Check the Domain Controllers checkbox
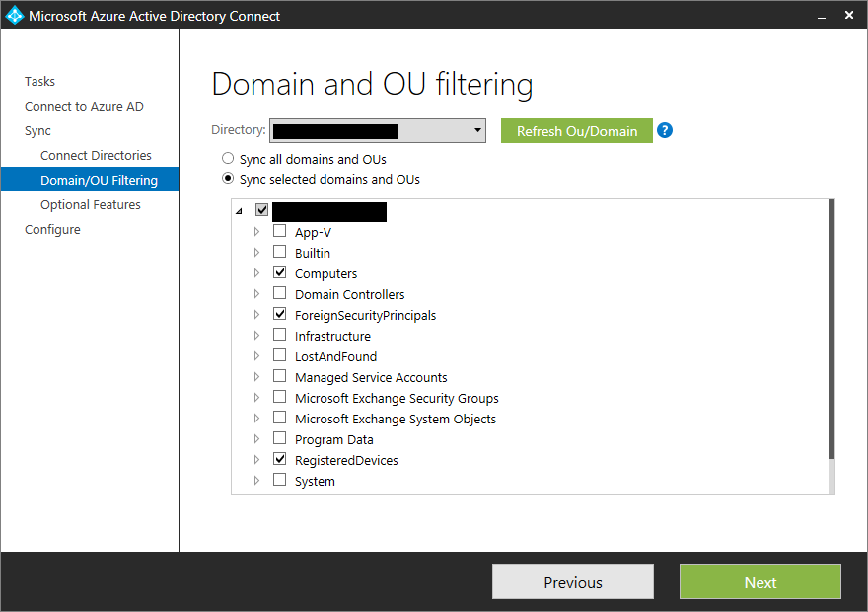 tap(279, 293)
